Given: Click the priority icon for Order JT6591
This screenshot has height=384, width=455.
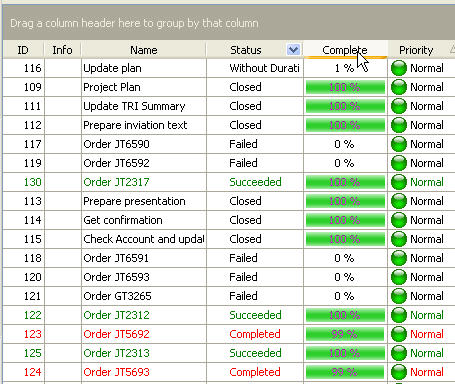Looking at the screenshot, I should click(399, 258).
